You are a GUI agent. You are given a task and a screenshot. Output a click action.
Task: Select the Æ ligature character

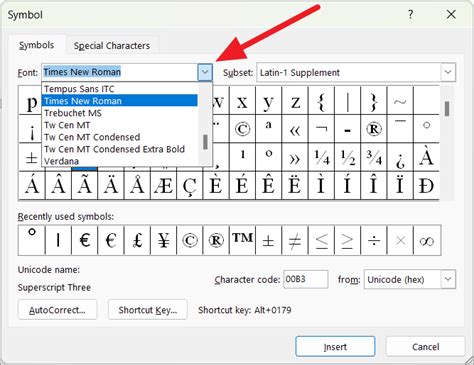click(163, 186)
